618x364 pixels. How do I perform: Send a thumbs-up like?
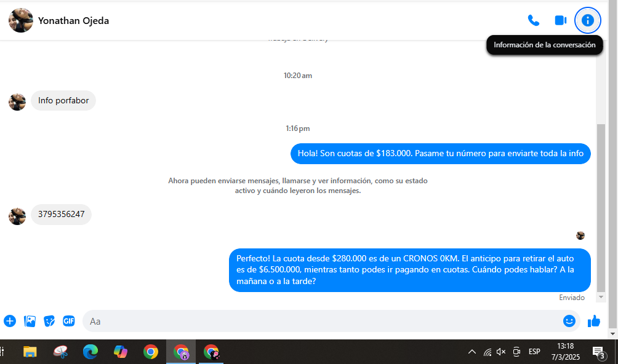tap(593, 321)
